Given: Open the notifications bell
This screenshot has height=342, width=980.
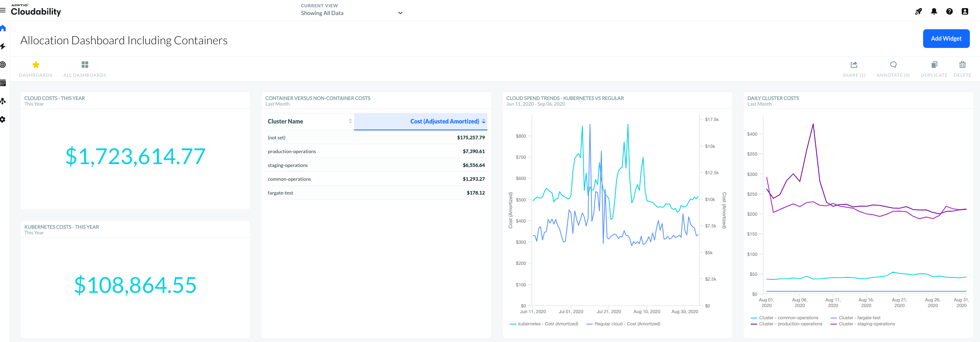Looking at the screenshot, I should pyautogui.click(x=934, y=11).
